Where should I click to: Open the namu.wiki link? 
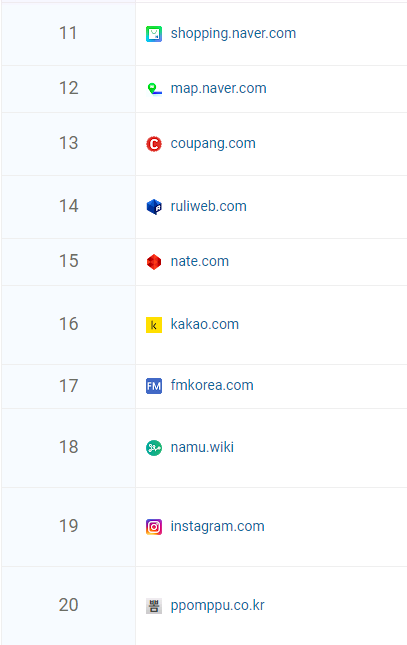click(x=202, y=447)
